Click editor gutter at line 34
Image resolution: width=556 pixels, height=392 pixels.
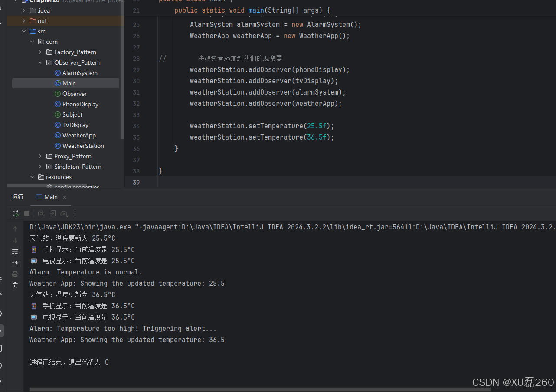coord(136,126)
